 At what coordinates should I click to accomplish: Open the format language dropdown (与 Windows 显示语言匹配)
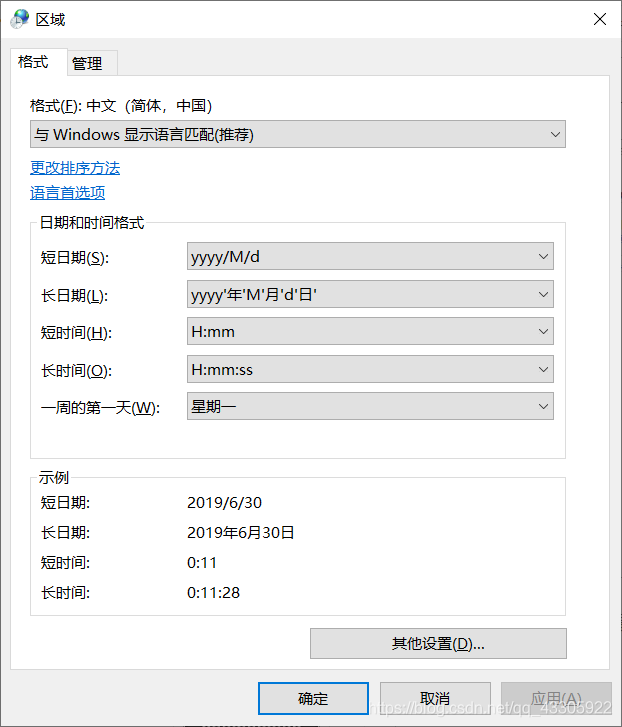[298, 134]
